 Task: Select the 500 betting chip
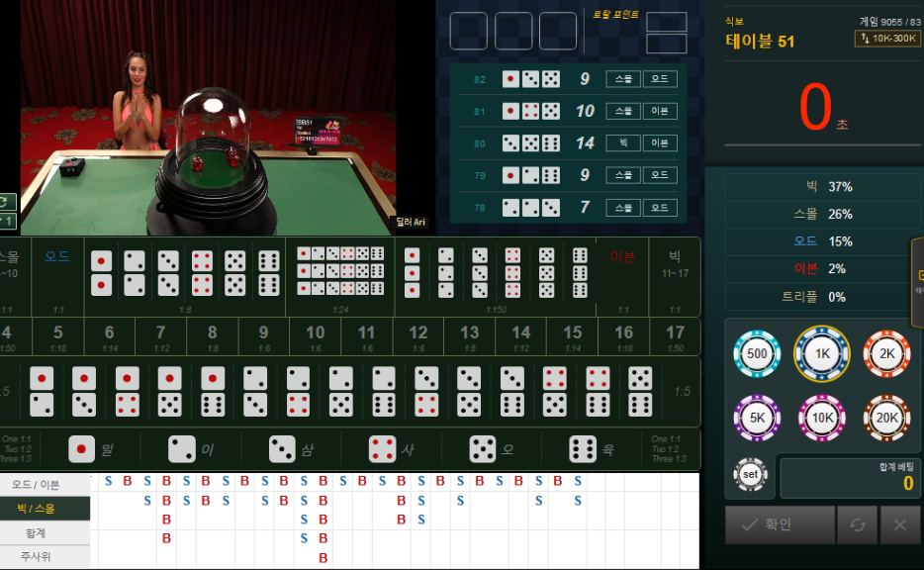click(x=757, y=354)
